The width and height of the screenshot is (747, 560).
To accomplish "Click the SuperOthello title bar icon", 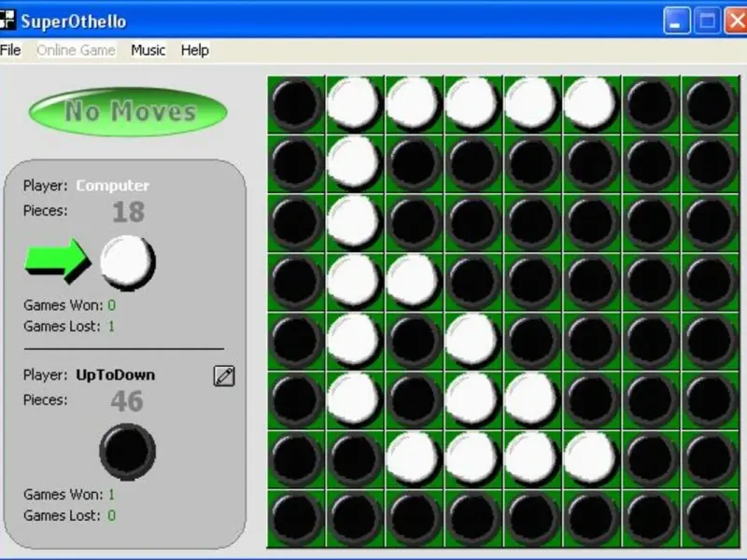I will coord(7,21).
